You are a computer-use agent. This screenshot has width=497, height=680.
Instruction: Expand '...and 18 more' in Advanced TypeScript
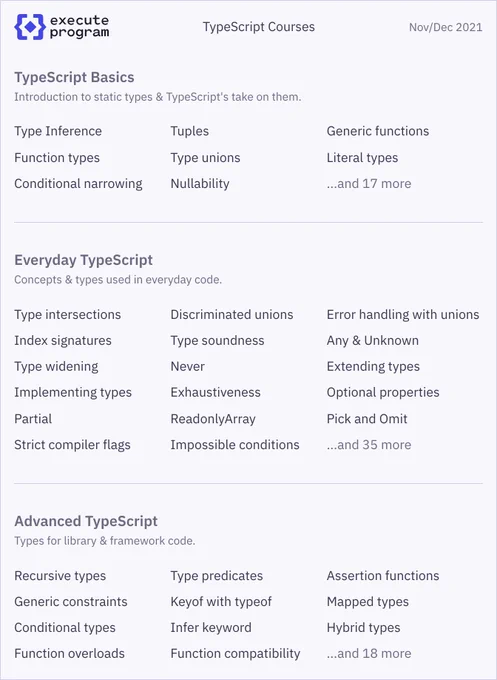369,654
